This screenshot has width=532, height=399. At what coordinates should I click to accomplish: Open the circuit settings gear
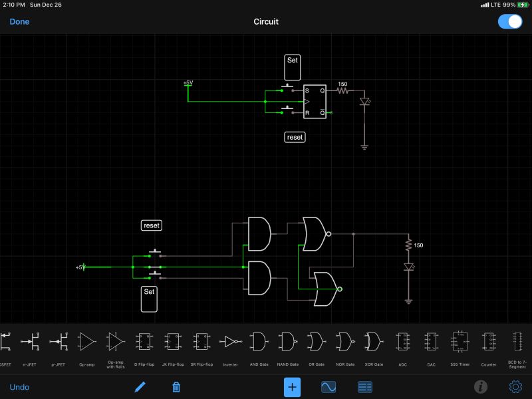coord(514,386)
